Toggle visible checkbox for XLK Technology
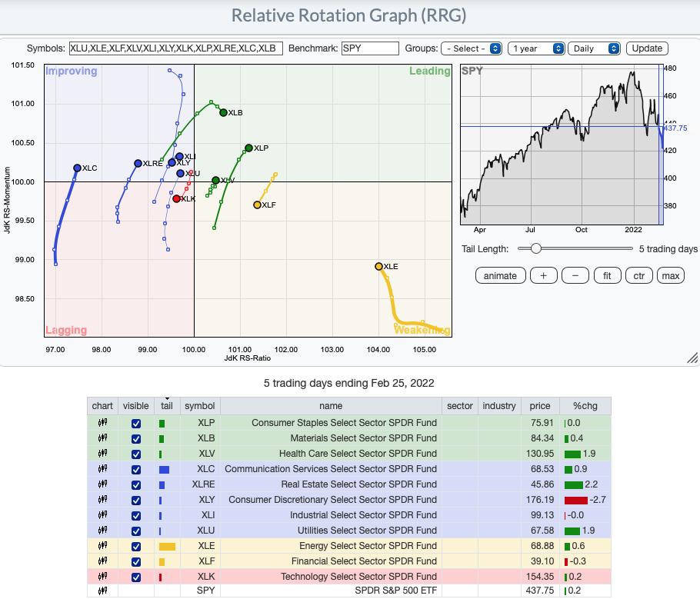The height and width of the screenshot is (599, 700). (136, 577)
